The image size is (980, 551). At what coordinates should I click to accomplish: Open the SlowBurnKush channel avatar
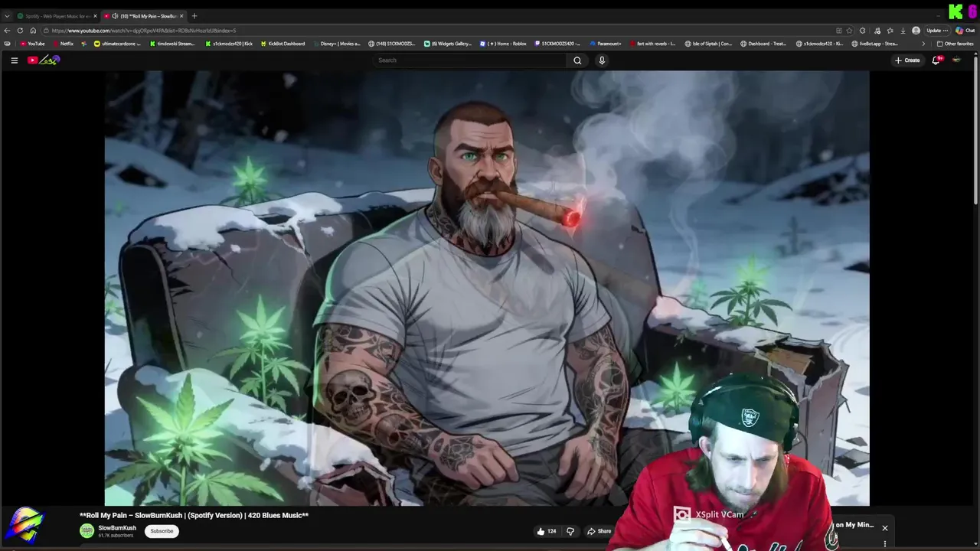87,530
